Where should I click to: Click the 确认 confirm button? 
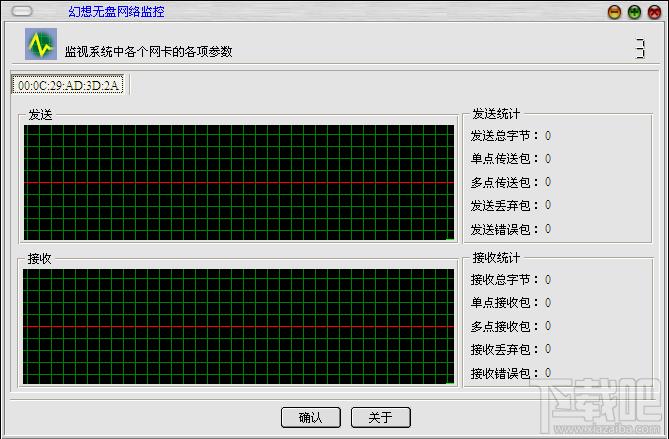coord(311,417)
